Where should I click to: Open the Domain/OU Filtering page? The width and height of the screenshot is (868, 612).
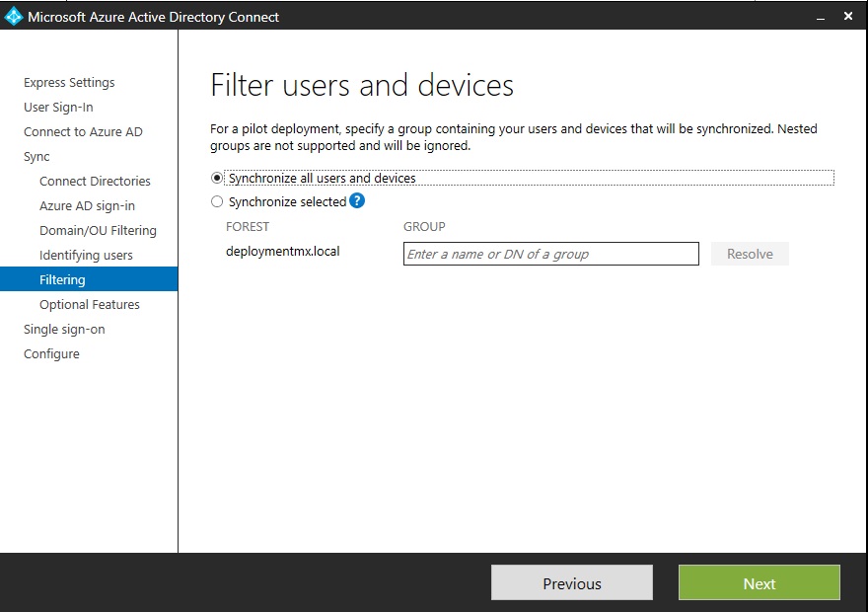click(98, 231)
